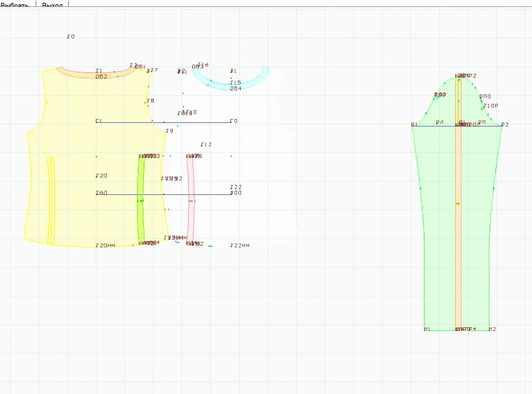Open the Выбрать menu
This screenshot has height=394, width=532.
(x=14, y=4)
